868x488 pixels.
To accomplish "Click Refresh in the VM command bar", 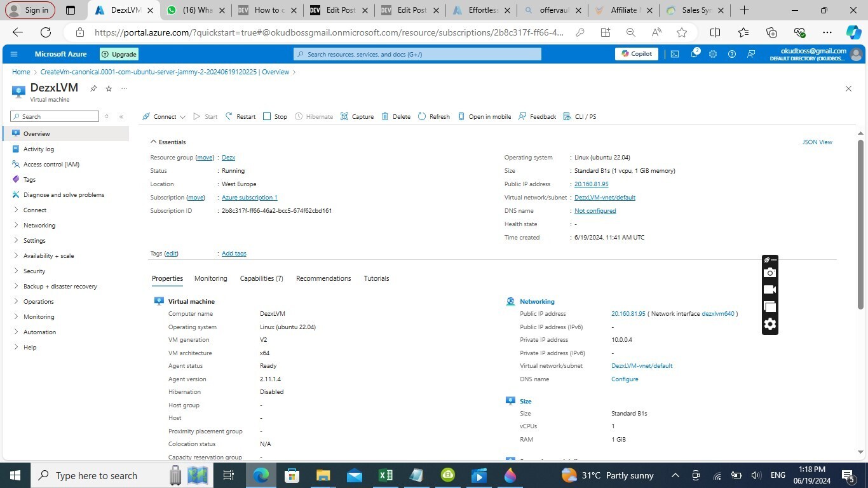I will tap(434, 116).
